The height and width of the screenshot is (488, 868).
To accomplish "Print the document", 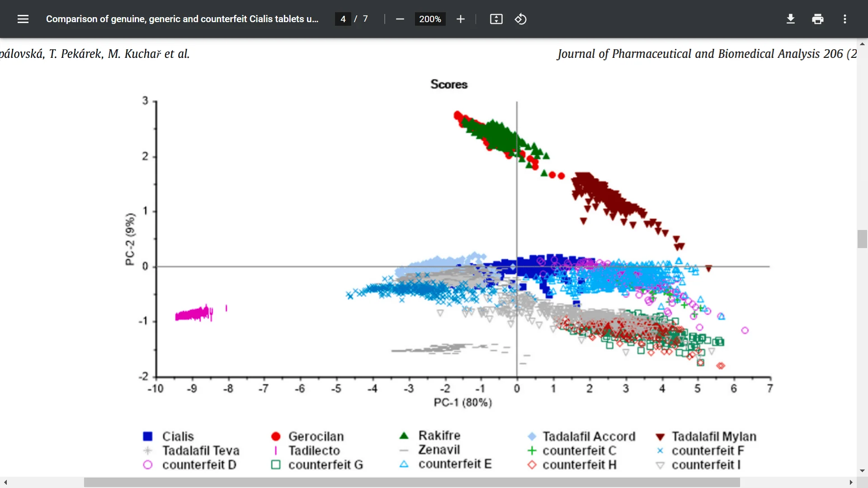I will coord(818,19).
